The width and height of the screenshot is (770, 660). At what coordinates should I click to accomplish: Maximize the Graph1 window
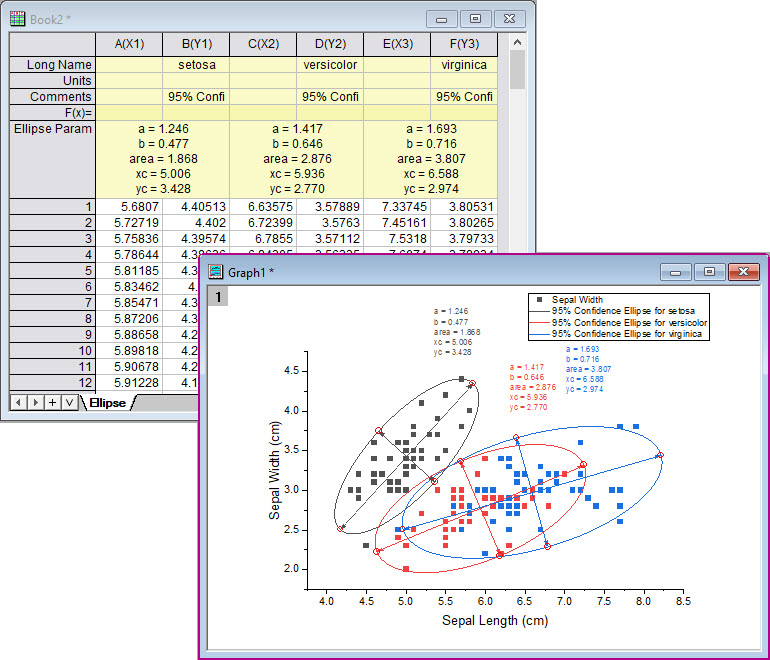click(709, 272)
